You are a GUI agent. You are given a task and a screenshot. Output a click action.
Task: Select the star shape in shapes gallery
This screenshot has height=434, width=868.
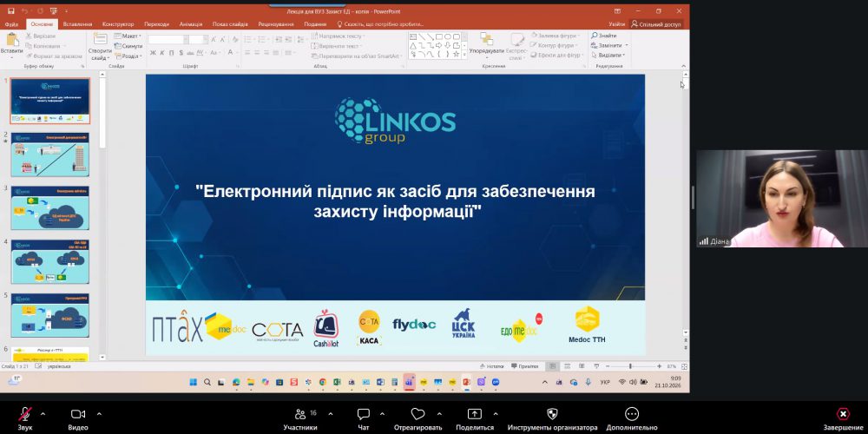point(457,54)
